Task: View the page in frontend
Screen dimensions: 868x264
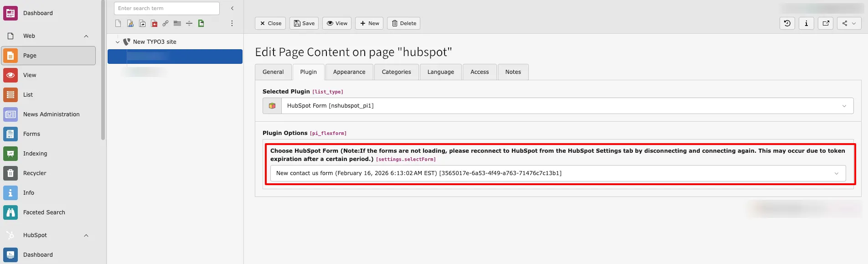Action: (337, 23)
